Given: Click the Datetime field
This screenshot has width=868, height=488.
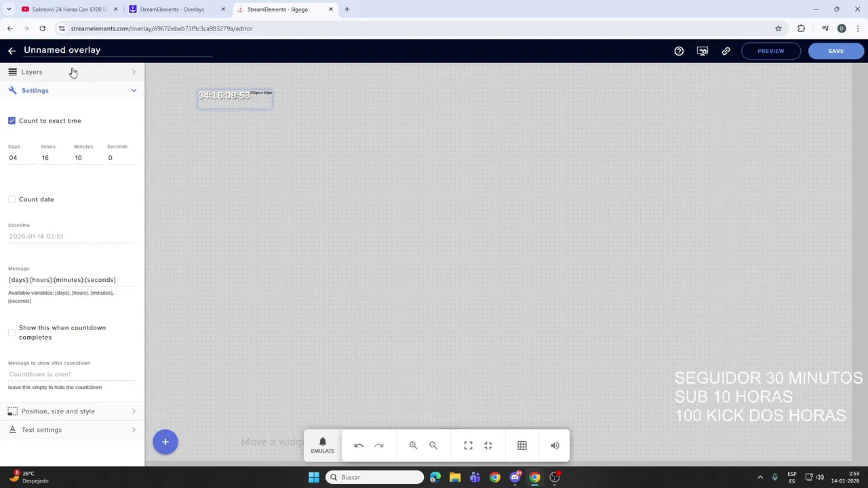Looking at the screenshot, I should pyautogui.click(x=72, y=237).
